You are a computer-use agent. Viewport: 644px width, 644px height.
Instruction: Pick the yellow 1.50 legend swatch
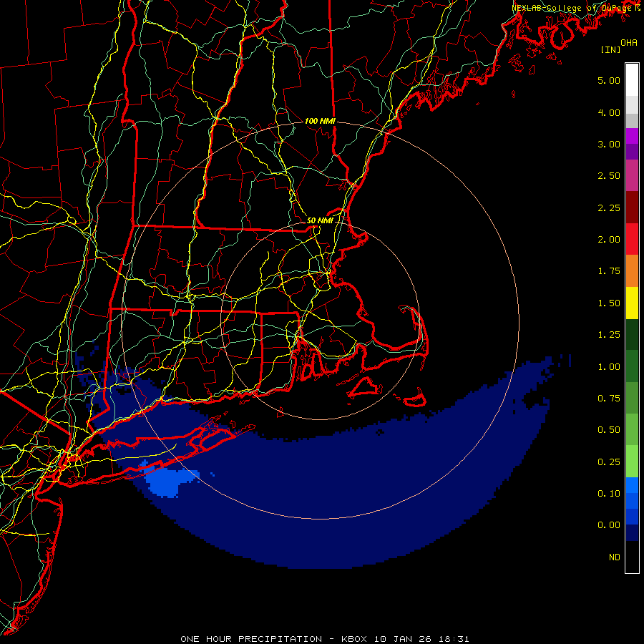[632, 303]
